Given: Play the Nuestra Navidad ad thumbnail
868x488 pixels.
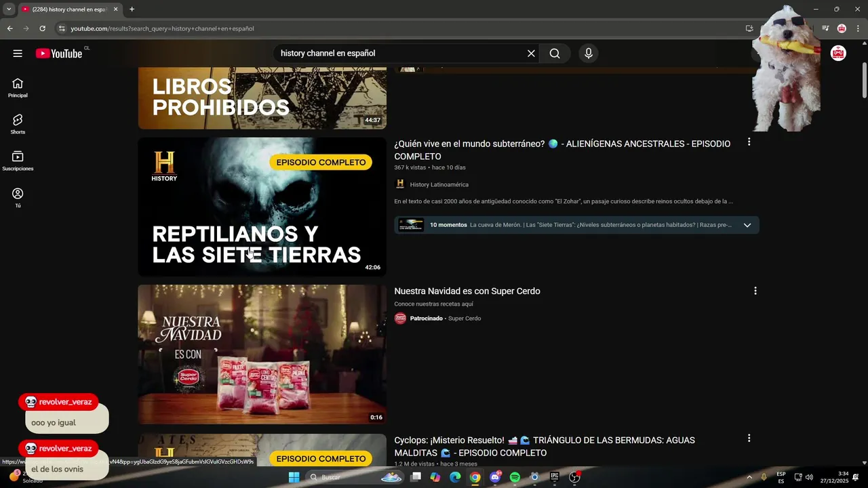Looking at the screenshot, I should pos(262,354).
